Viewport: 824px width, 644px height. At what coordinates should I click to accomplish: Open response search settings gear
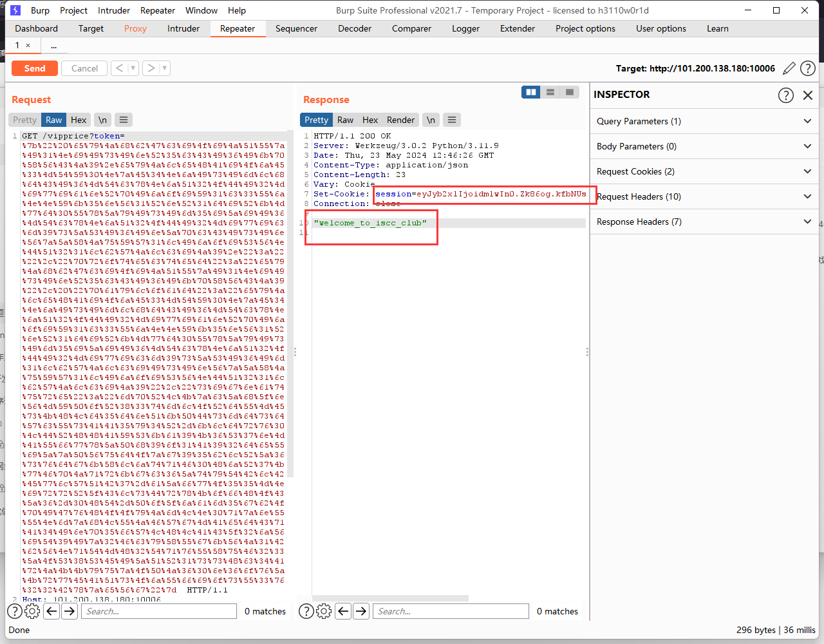coord(324,611)
